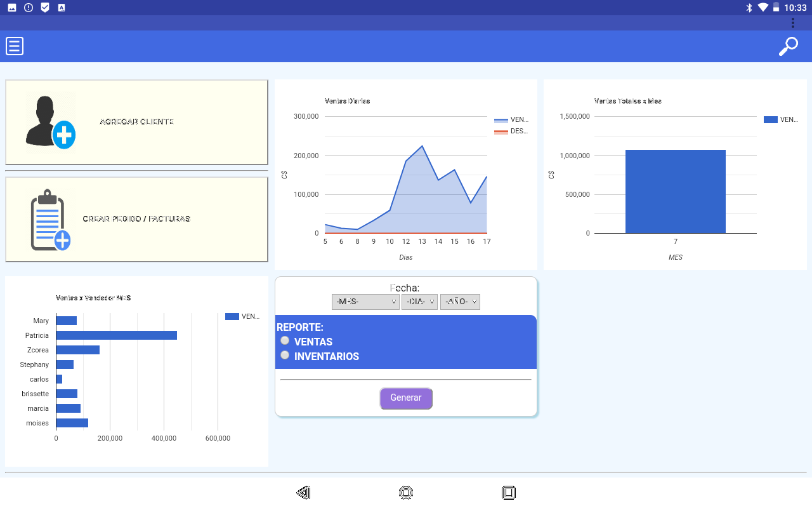
Task: Click the blue legend swatch in Ventas Diarias
Action: point(501,119)
